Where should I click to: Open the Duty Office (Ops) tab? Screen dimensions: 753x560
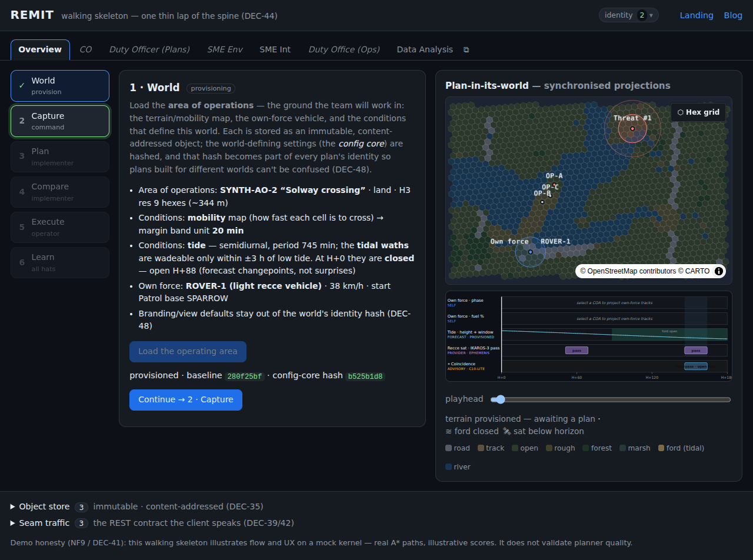tap(344, 49)
